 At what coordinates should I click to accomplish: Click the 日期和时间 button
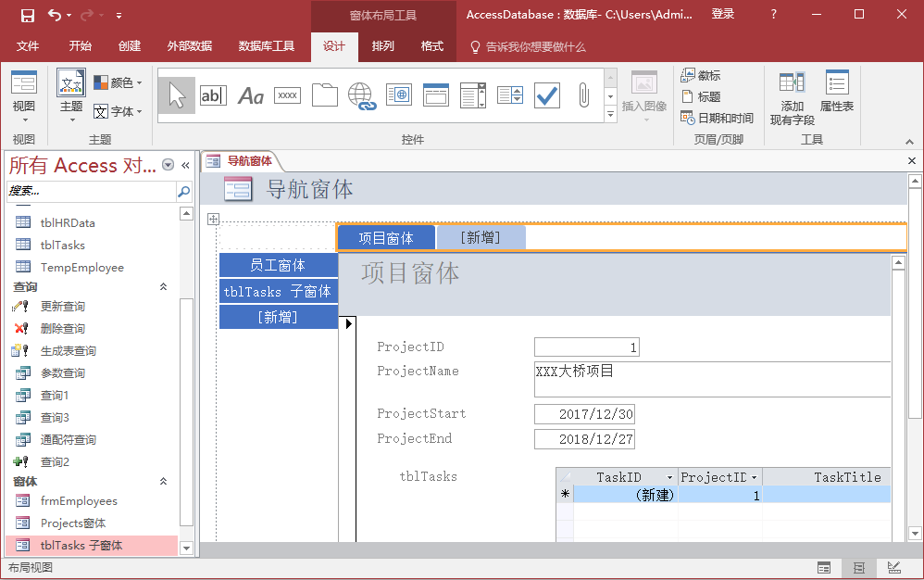coord(718,118)
